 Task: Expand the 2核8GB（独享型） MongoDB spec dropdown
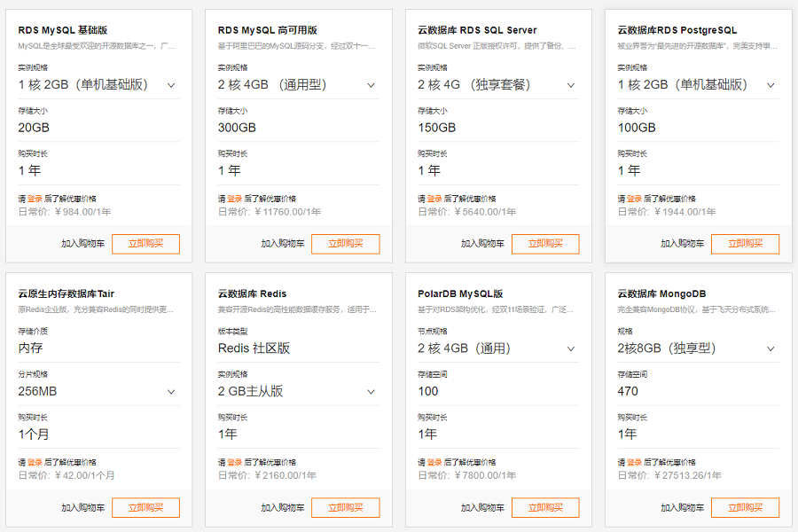pyautogui.click(x=699, y=348)
